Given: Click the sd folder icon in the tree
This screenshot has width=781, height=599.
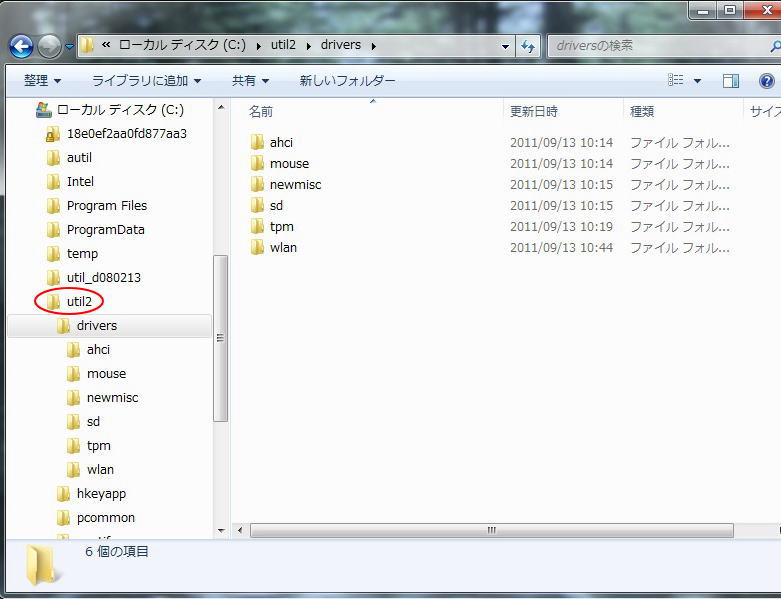Looking at the screenshot, I should click(73, 421).
